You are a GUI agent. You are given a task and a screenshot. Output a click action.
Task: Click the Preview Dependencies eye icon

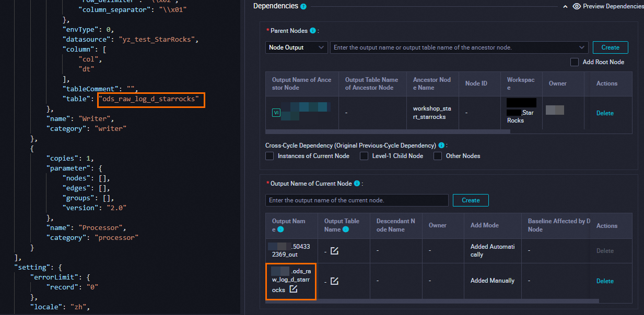point(577,6)
